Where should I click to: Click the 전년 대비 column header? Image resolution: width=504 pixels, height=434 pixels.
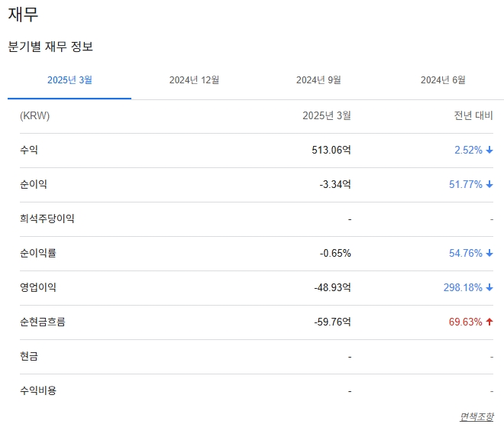click(473, 116)
